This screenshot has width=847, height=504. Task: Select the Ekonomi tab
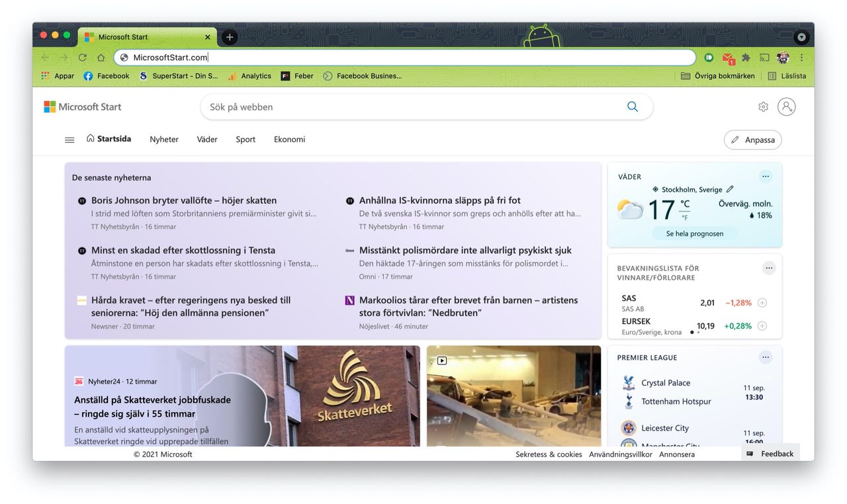pyautogui.click(x=289, y=140)
